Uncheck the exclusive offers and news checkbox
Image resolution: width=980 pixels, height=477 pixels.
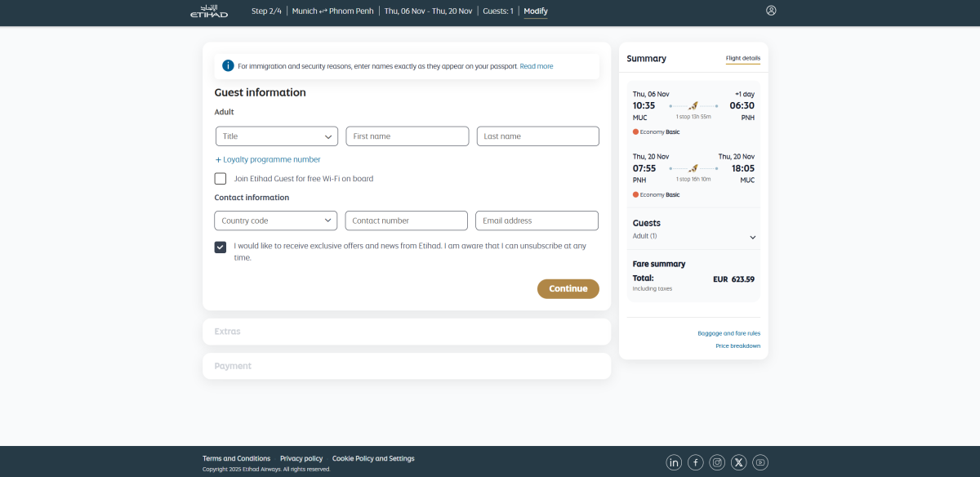(220, 247)
